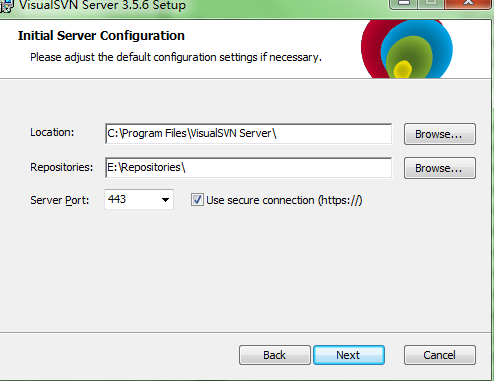494x381 pixels.
Task: Click the Initial Server Configuration heading
Action: pyautogui.click(x=101, y=36)
